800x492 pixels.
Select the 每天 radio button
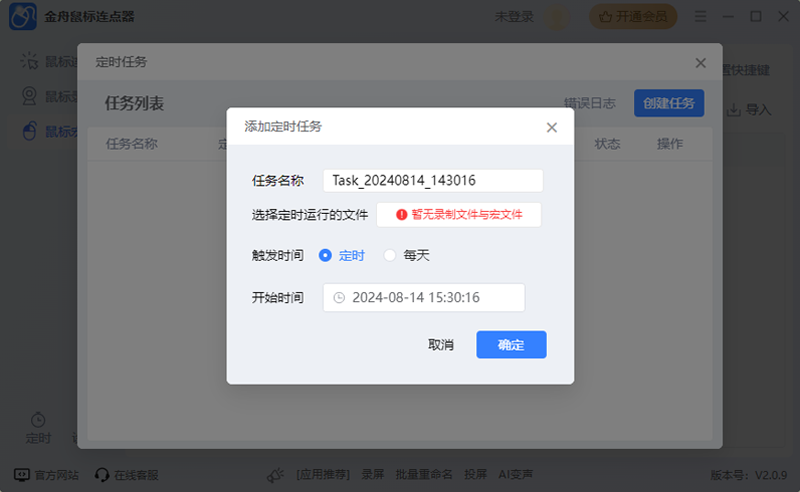pos(390,255)
